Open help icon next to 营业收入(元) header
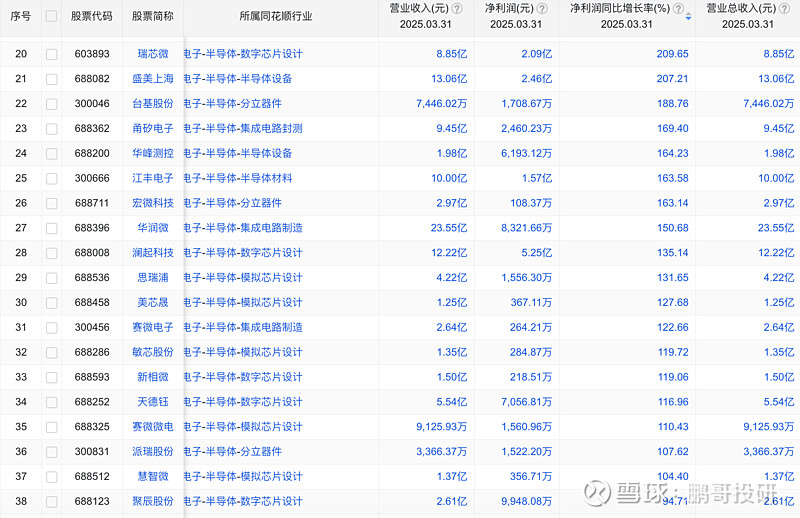The width and height of the screenshot is (800, 518). click(458, 9)
